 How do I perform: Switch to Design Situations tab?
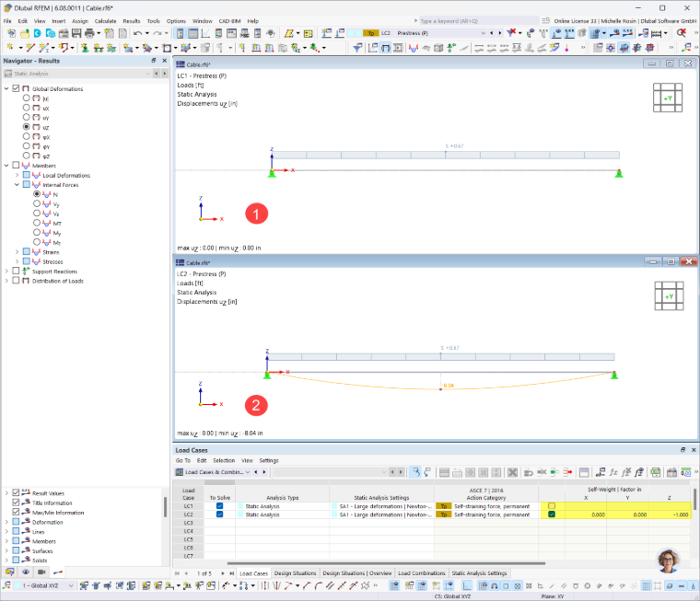[x=295, y=572]
